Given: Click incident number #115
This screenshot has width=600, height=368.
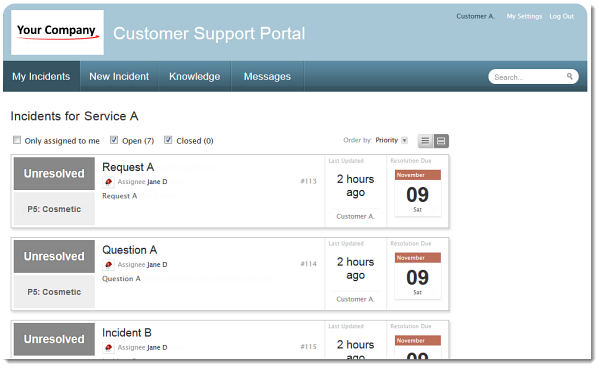Looking at the screenshot, I should [308, 347].
